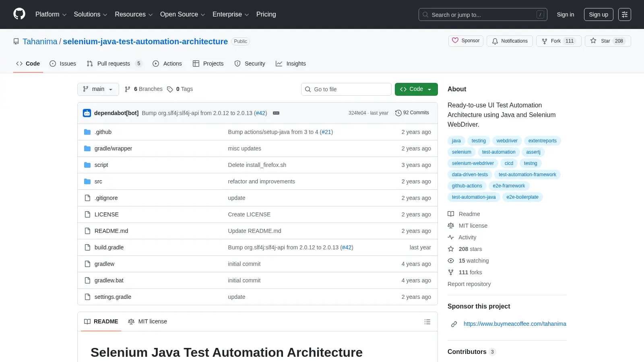
Task: Select the java topic tag
Action: tap(456, 141)
